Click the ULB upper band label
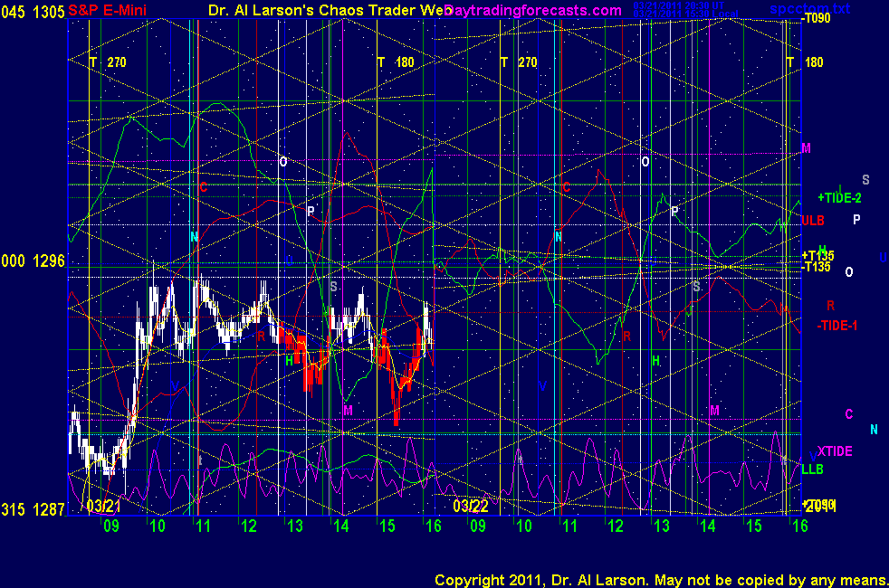 pyautogui.click(x=812, y=220)
